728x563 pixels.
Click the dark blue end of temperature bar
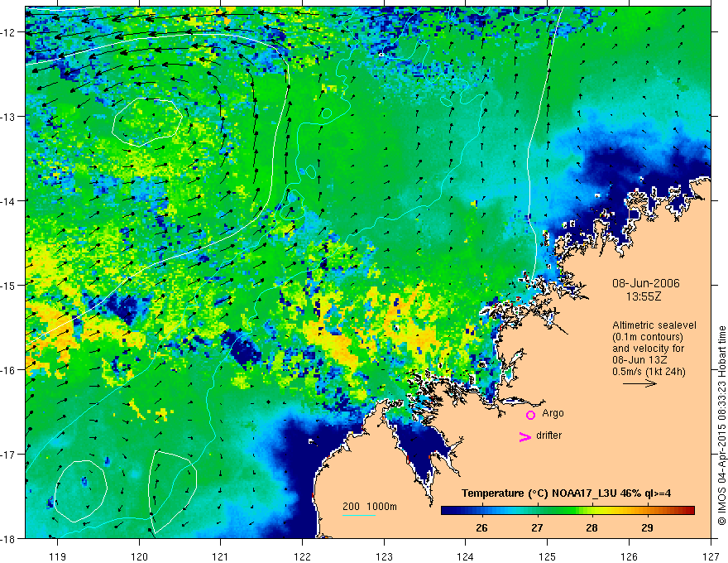point(448,511)
